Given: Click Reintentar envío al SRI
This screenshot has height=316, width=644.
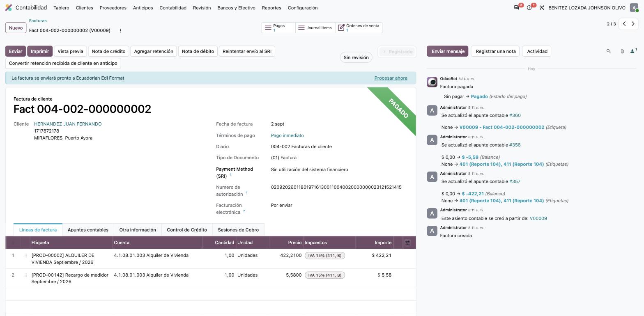Looking at the screenshot, I should point(247,51).
